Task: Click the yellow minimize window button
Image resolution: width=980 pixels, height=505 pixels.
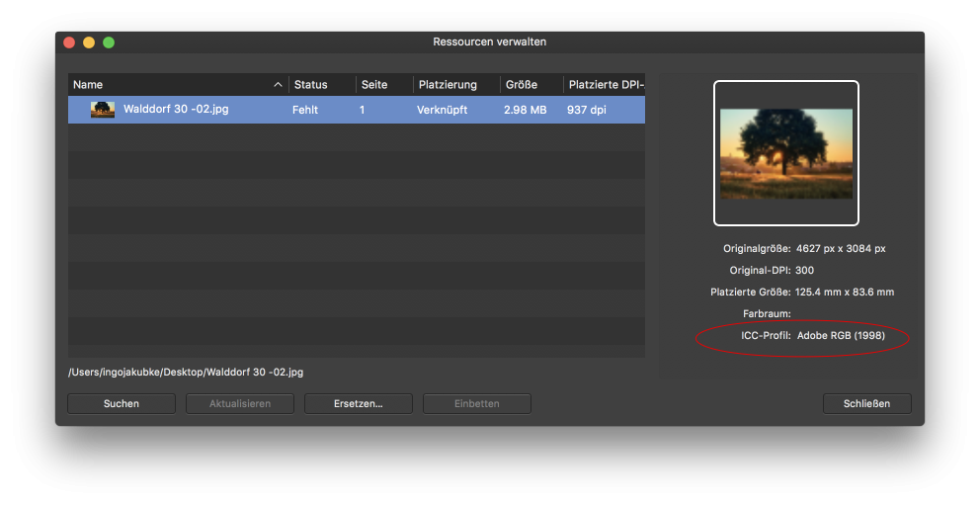Action: pos(89,42)
